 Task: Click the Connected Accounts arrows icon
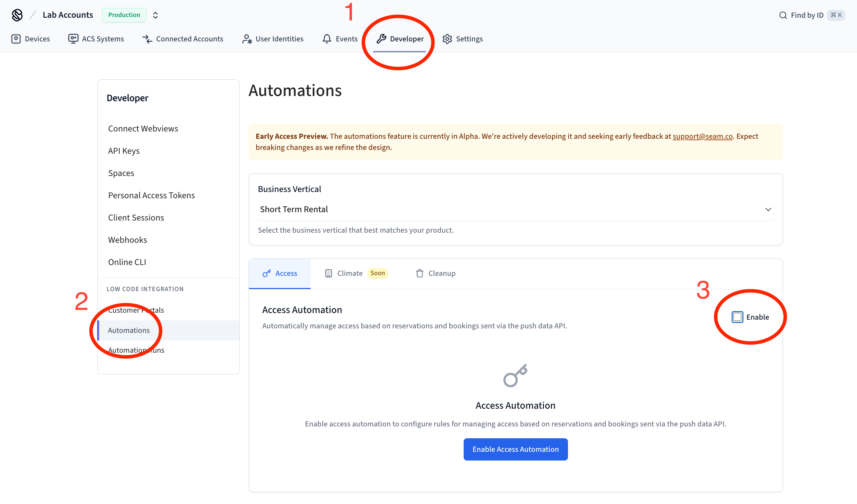pos(147,39)
